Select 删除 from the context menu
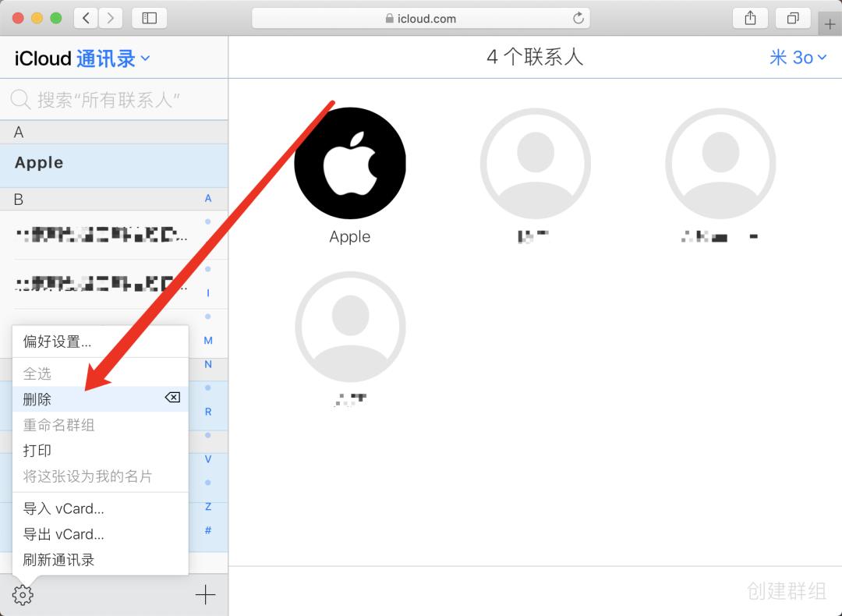 38,398
